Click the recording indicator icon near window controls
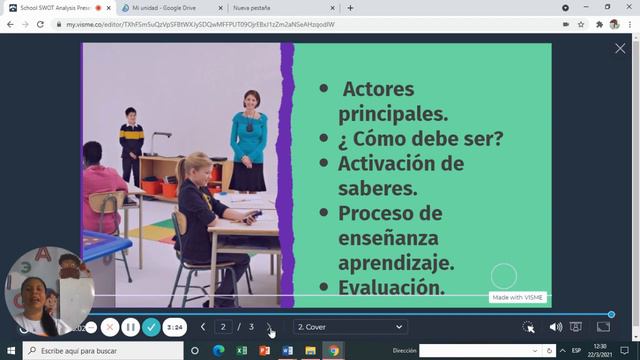The height and width of the screenshot is (360, 640). coord(565,8)
